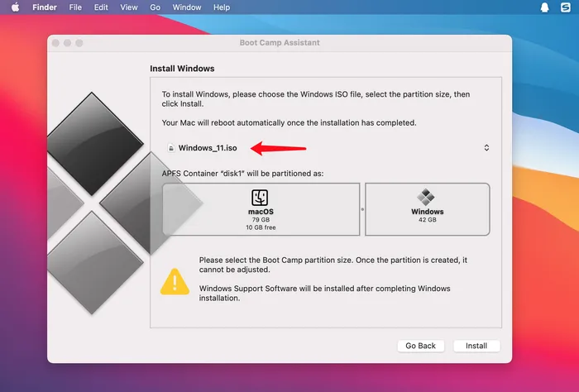
Task: Click the yellow warning triangle icon
Action: click(175, 281)
